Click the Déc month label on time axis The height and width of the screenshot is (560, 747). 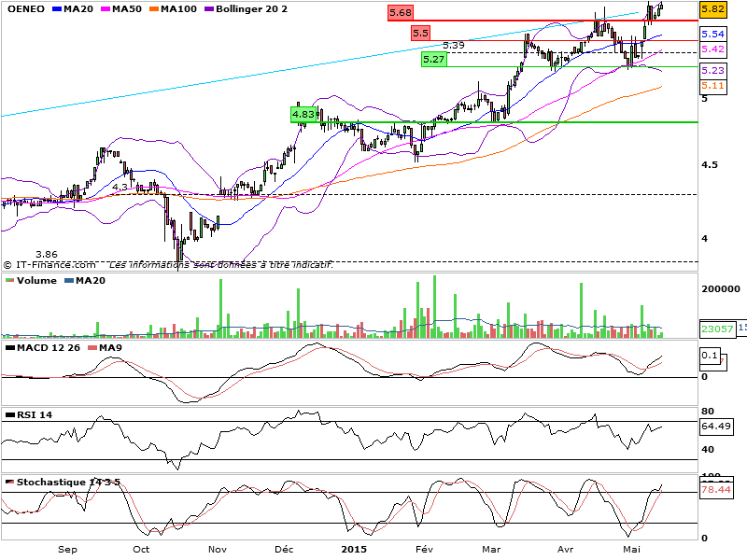(x=284, y=550)
